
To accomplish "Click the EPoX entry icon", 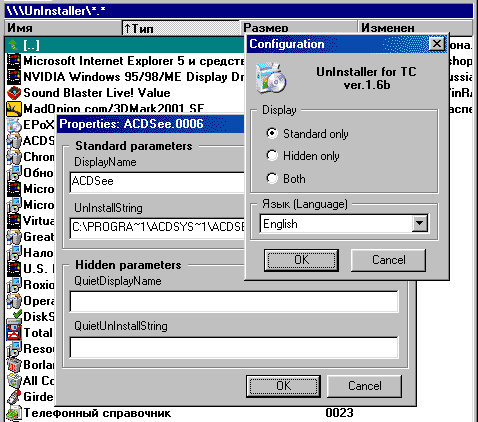I will pyautogui.click(x=14, y=125).
